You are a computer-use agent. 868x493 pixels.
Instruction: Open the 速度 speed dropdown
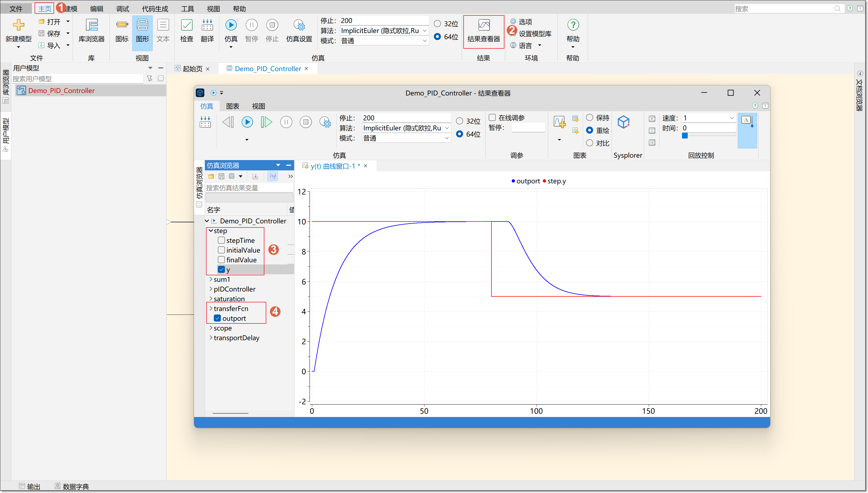[731, 118]
